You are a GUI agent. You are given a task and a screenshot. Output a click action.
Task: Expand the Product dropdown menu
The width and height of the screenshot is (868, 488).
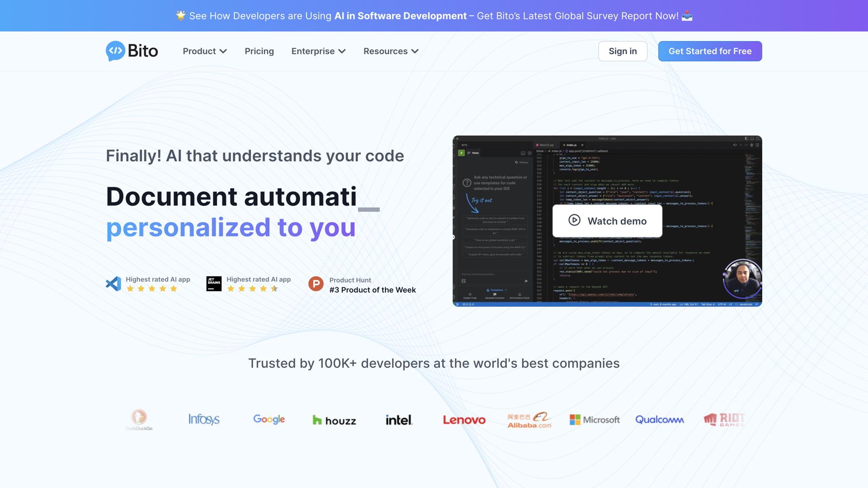pos(204,51)
